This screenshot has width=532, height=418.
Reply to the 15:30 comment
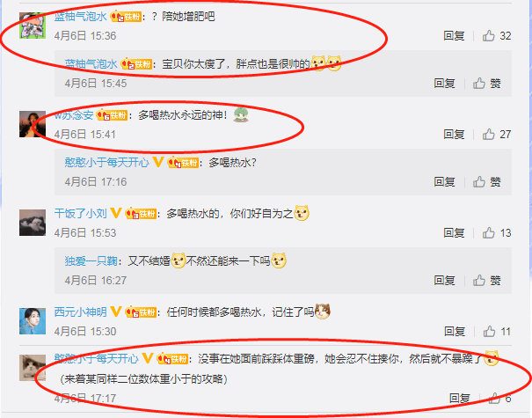[455, 332]
